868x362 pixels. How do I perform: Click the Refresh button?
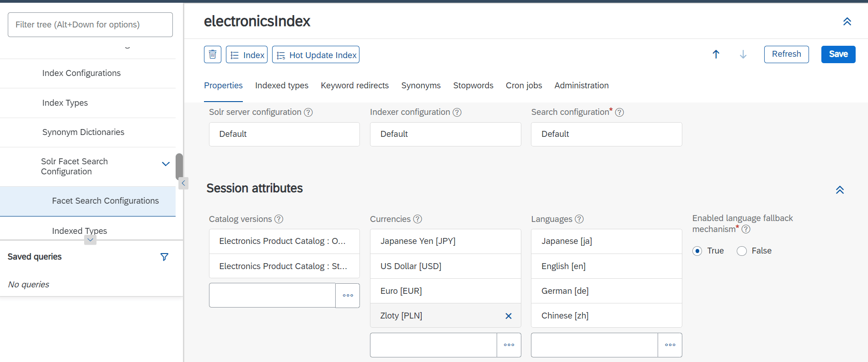pos(787,54)
